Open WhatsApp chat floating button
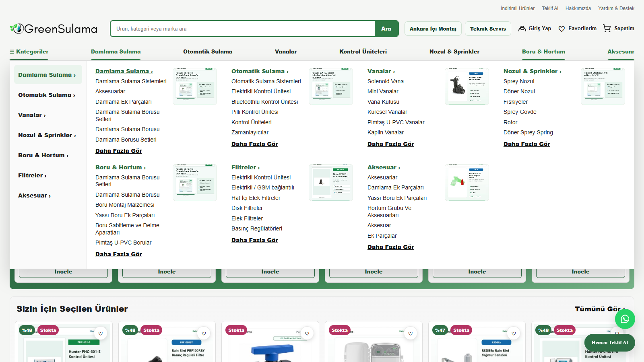 tap(625, 319)
